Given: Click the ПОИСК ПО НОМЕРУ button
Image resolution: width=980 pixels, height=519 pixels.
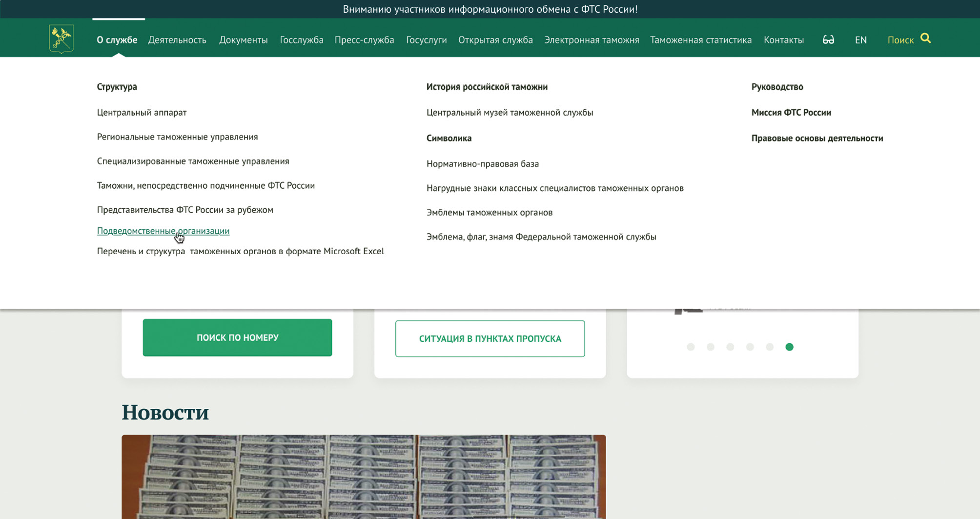Looking at the screenshot, I should point(237,338).
